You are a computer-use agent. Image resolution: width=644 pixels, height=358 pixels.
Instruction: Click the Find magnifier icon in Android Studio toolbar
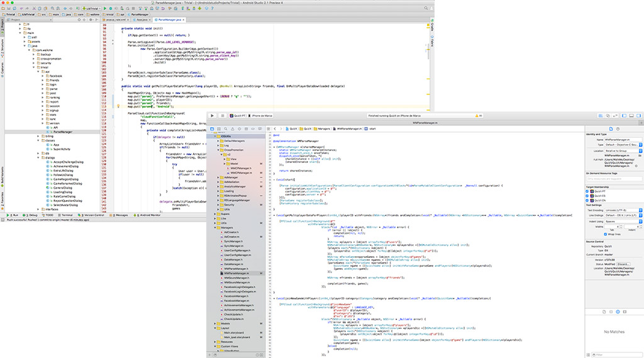pyautogui.click(x=52, y=8)
